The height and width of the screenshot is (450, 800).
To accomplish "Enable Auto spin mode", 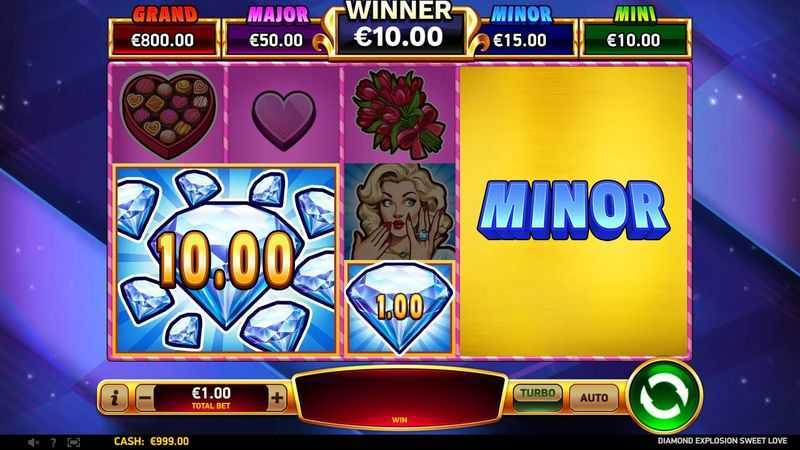I will click(594, 397).
